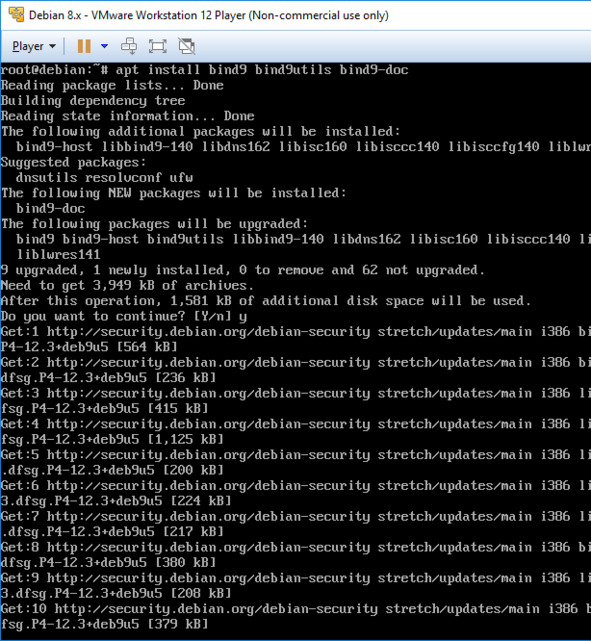Click the 'dnsutils resolvconf ufw' text
The height and width of the screenshot is (641, 591).
104,178
